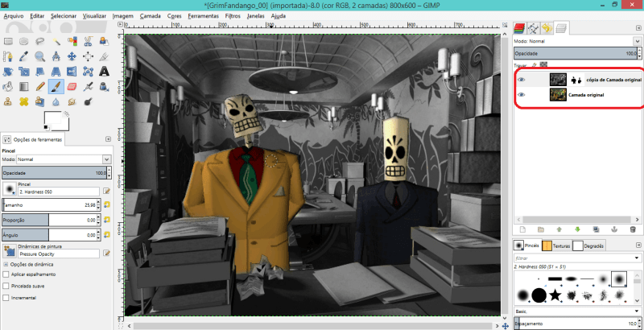Select the Eraser tool
This screenshot has width=644, height=330.
72,86
